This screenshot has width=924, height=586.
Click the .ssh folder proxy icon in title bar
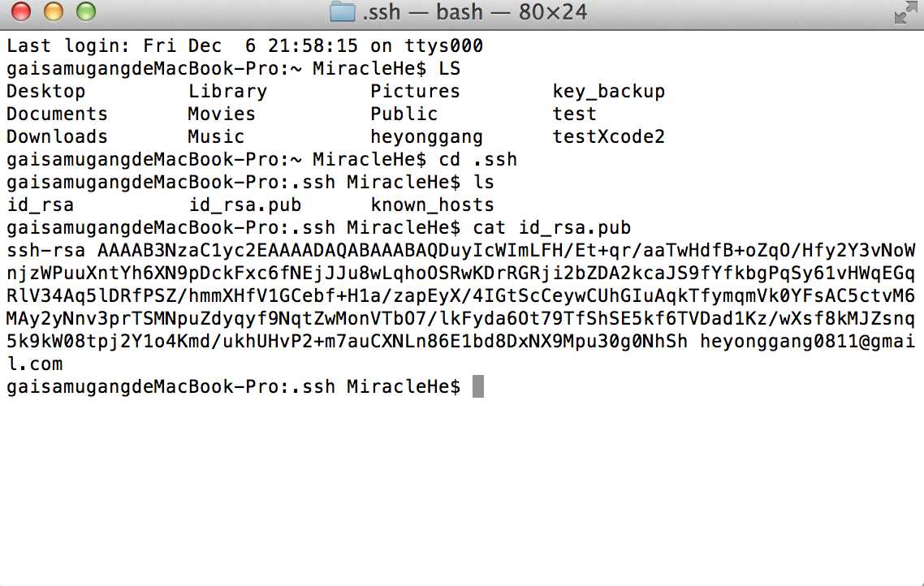point(343,13)
